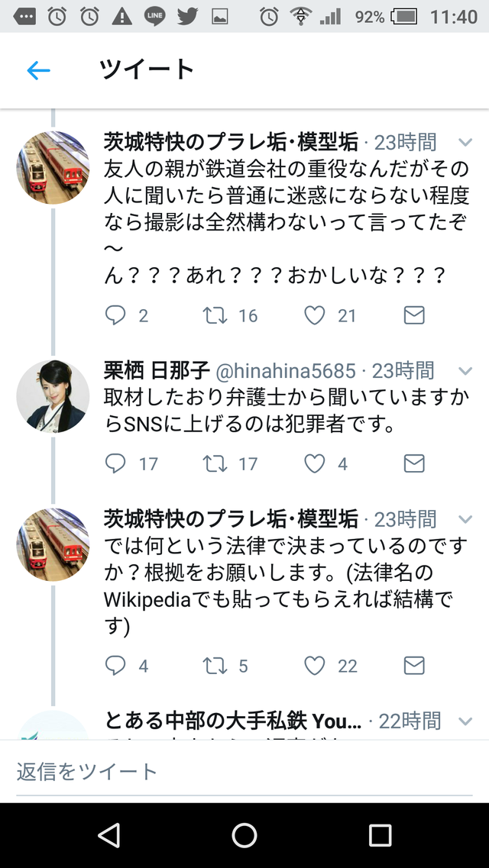Open 栗栖 日那子 profile picture
Screen dimensions: 489x868
pyautogui.click(x=53, y=396)
